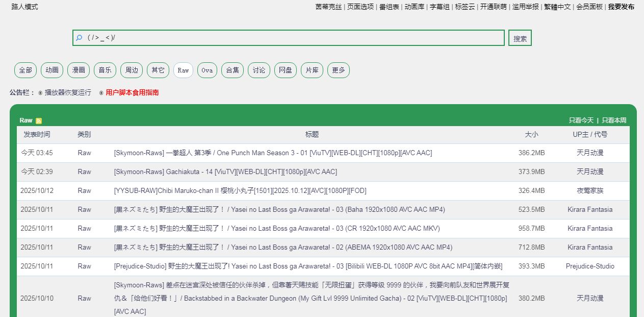The width and height of the screenshot is (644, 317).
Task: Select the Raw category tab
Action: tap(183, 70)
